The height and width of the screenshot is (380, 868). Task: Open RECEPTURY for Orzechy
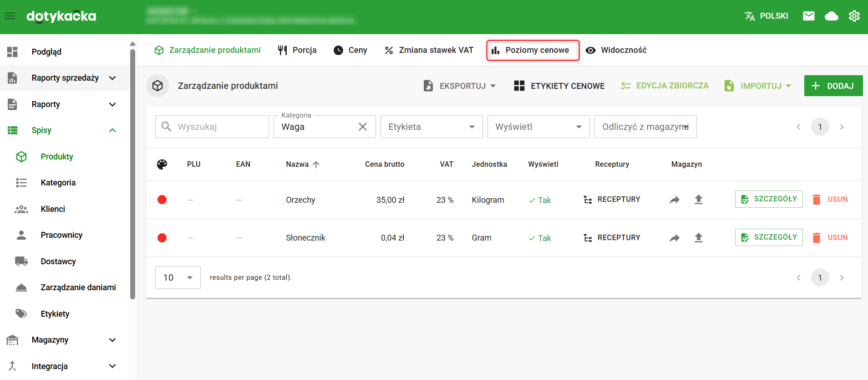612,200
